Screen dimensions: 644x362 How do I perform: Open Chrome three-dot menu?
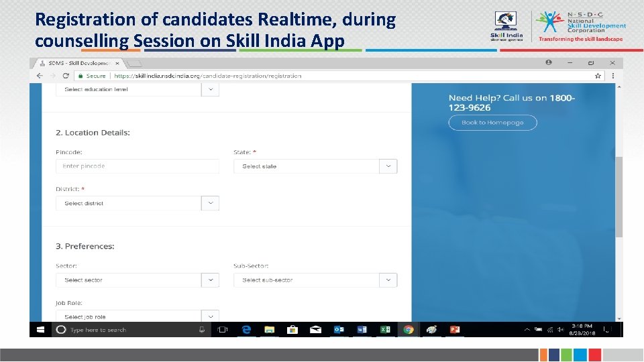pyautogui.click(x=612, y=76)
